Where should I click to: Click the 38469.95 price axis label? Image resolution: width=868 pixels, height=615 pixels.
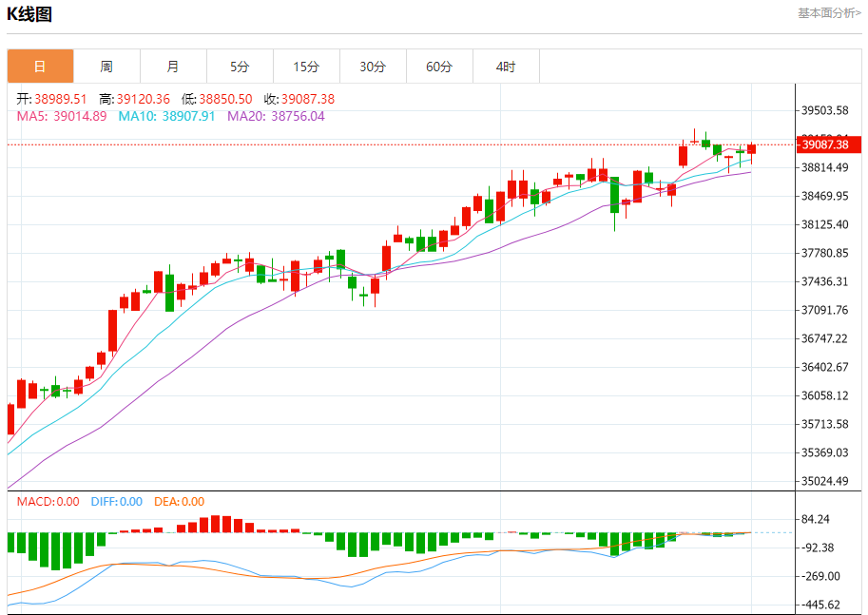(825, 196)
